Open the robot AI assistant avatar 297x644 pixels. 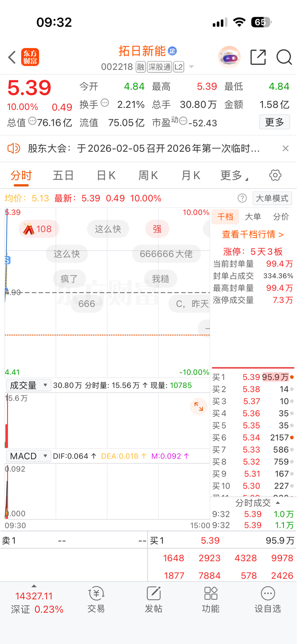pos(229,57)
